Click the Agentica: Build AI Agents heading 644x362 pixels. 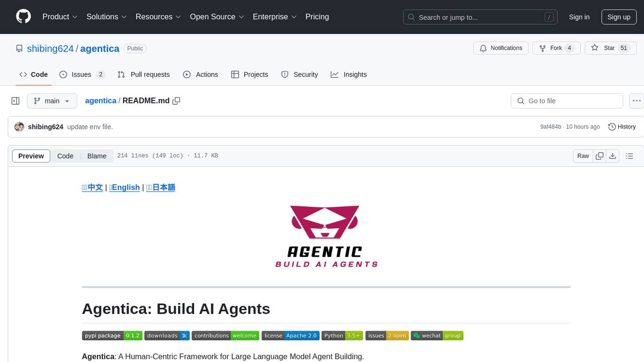[176, 308]
